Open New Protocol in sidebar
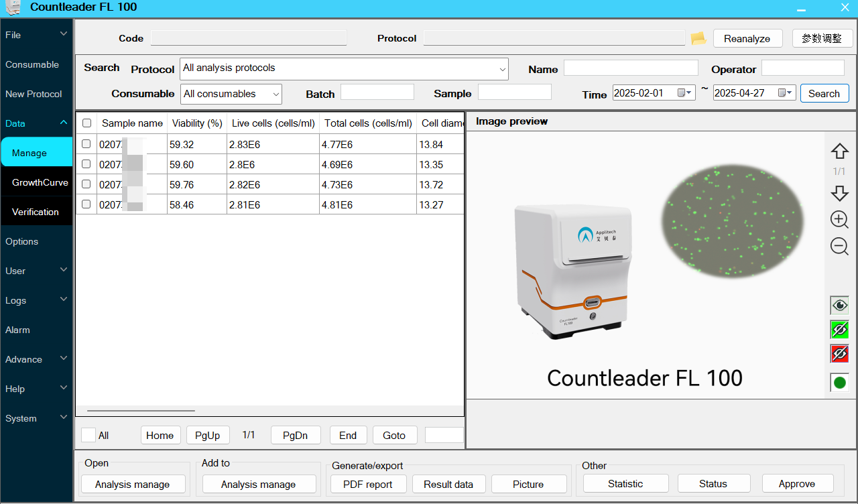 pyautogui.click(x=36, y=94)
